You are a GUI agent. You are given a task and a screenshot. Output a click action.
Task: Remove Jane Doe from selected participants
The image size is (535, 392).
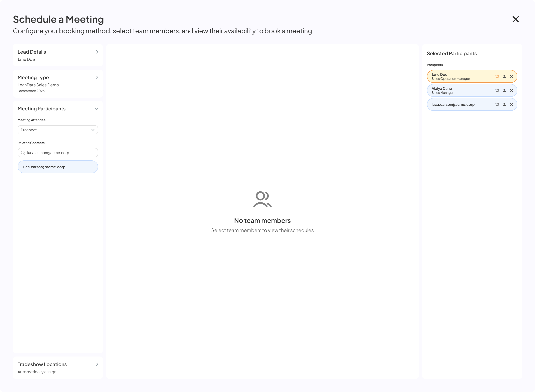point(511,76)
